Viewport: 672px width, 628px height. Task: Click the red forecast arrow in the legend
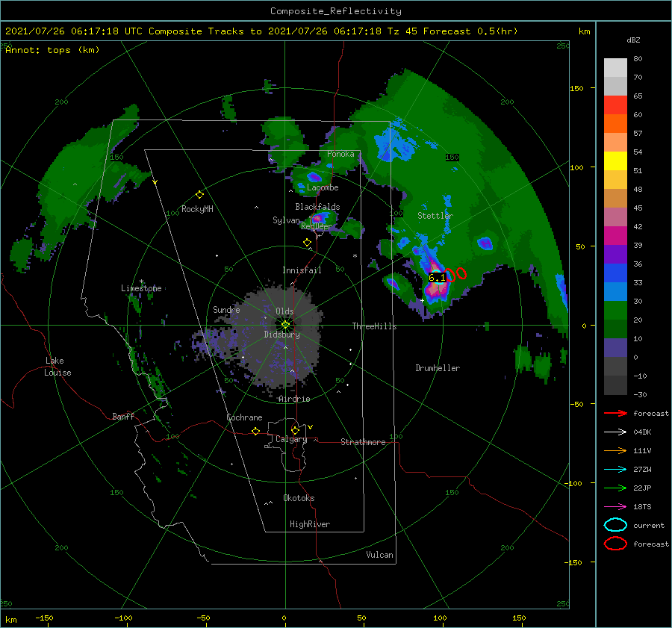tap(615, 413)
